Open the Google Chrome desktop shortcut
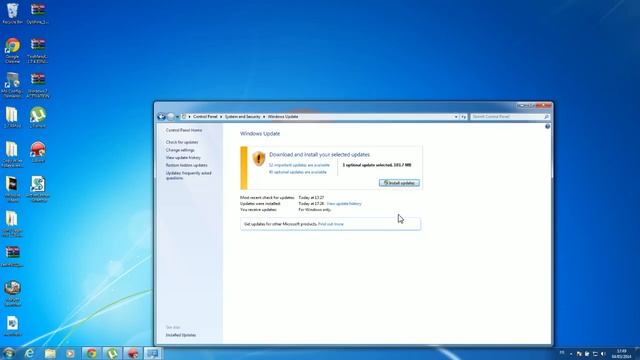The height and width of the screenshot is (360, 640). pyautogui.click(x=12, y=50)
